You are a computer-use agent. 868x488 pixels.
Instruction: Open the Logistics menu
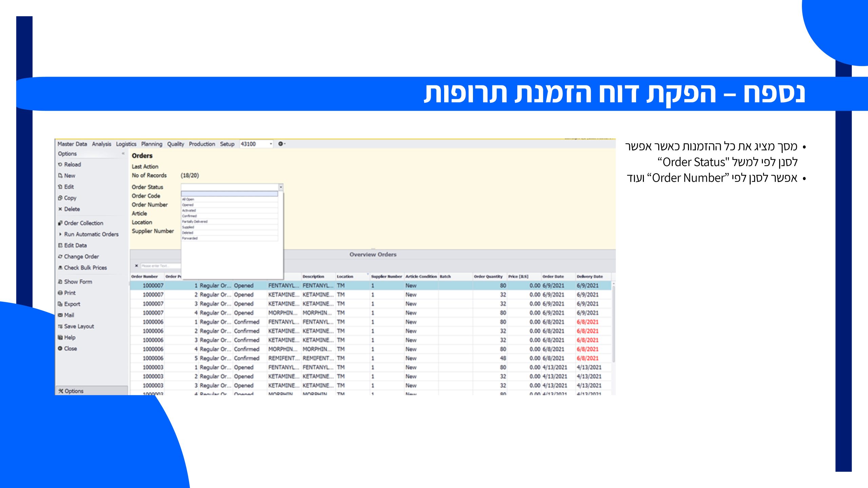coord(126,144)
